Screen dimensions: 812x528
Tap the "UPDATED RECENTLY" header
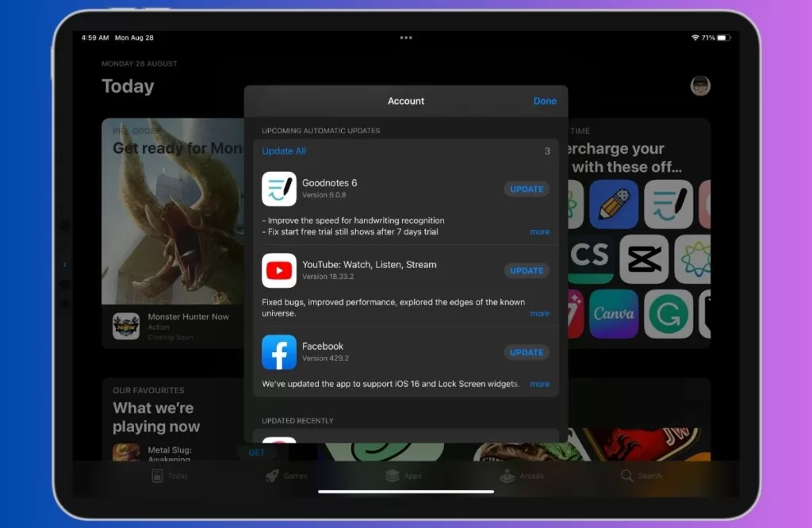pos(298,421)
